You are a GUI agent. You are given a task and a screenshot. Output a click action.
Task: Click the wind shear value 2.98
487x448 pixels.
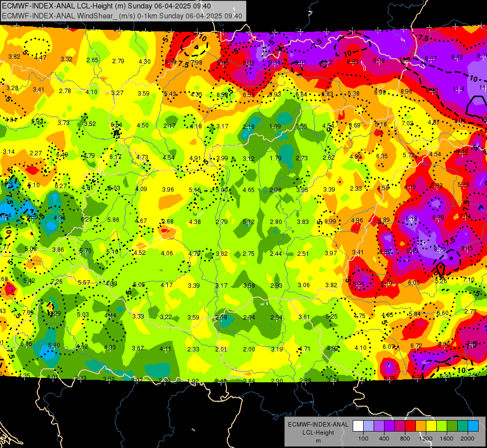[x=276, y=190]
